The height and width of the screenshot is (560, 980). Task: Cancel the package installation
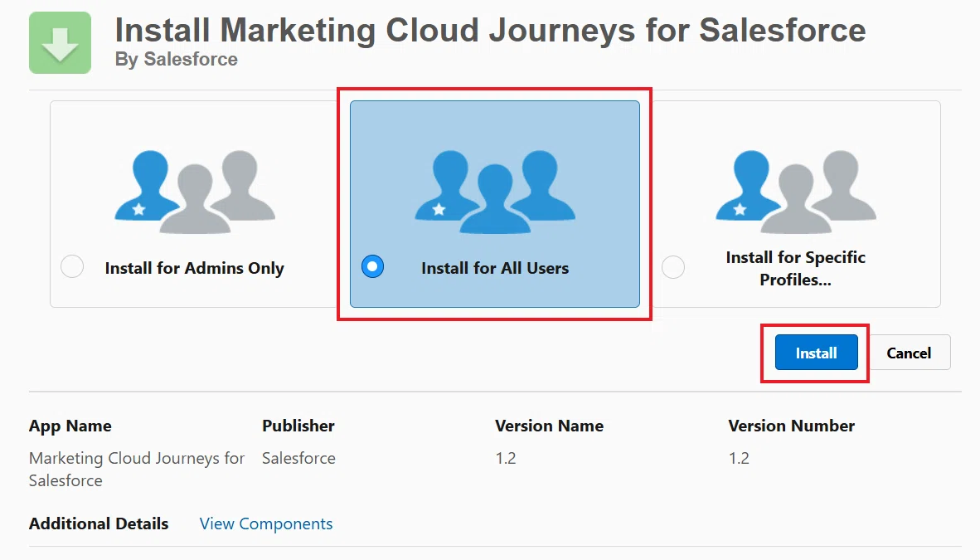tap(909, 353)
